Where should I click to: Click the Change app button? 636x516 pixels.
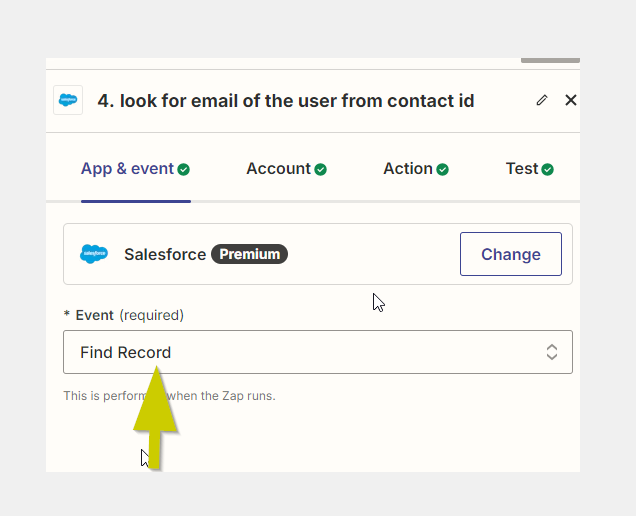click(511, 254)
